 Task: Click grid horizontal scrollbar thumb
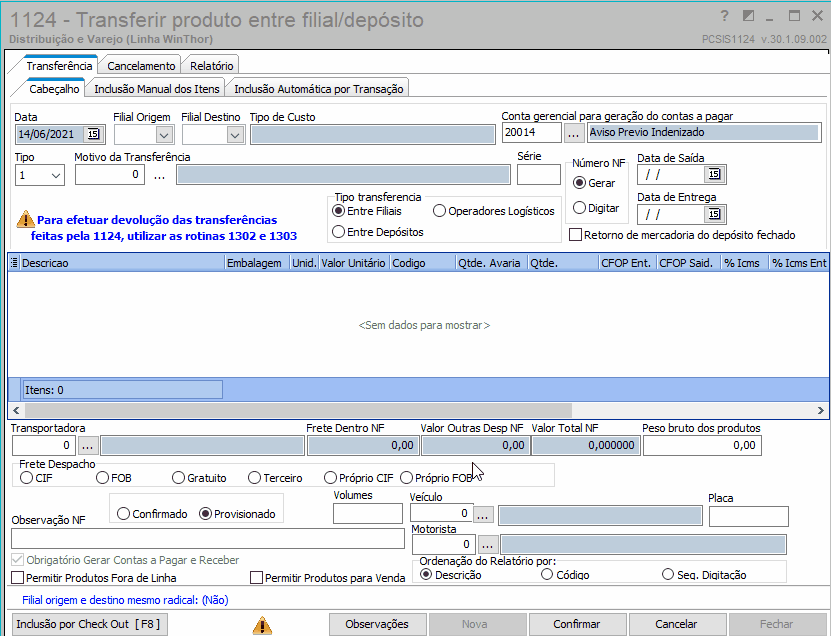[x=298, y=410]
